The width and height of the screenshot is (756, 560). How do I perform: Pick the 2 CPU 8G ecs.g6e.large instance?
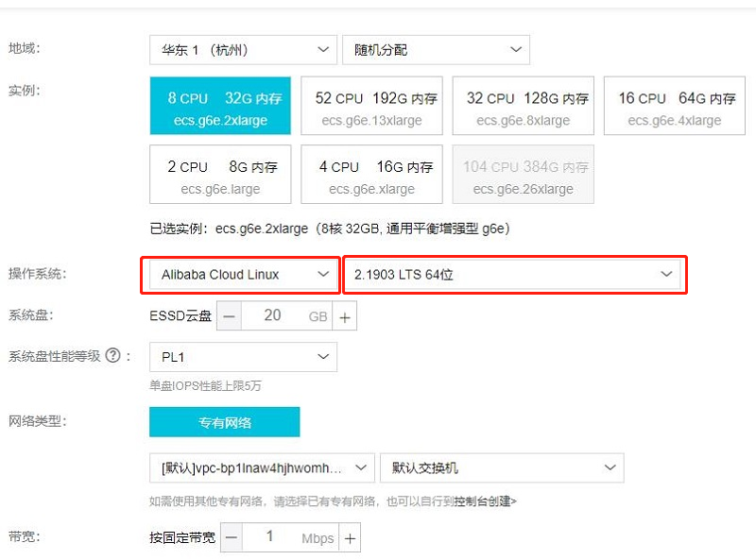coord(220,174)
